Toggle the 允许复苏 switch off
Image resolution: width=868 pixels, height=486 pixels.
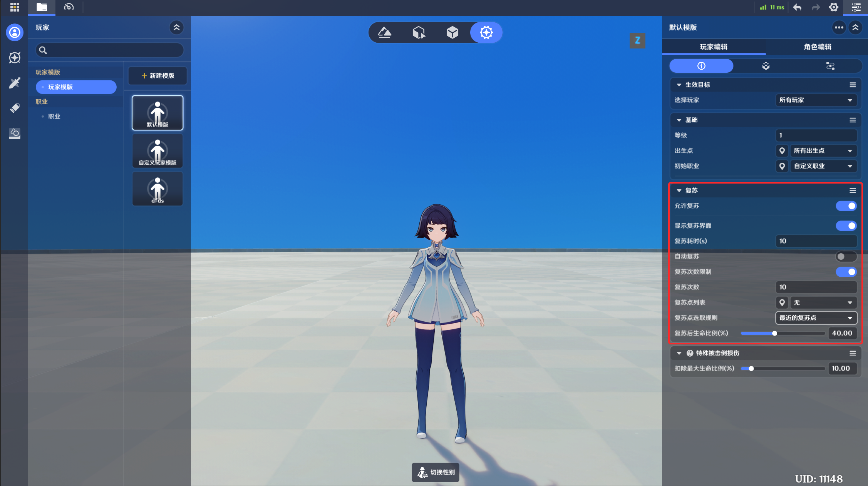(846, 206)
